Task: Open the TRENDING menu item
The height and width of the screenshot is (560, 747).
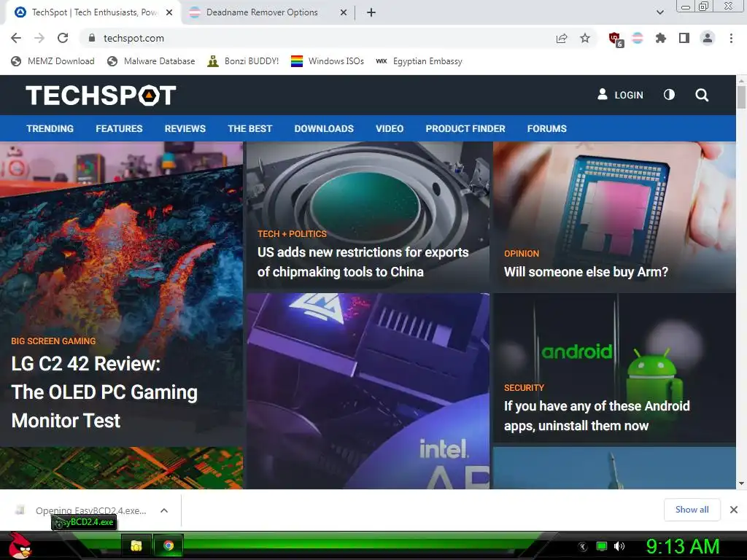Action: 50,128
